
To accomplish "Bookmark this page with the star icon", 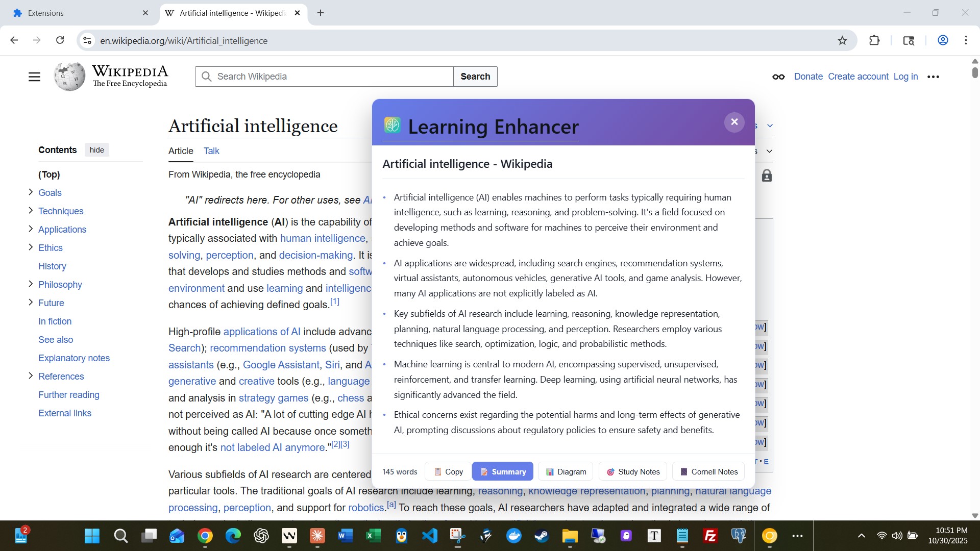I will tap(842, 40).
